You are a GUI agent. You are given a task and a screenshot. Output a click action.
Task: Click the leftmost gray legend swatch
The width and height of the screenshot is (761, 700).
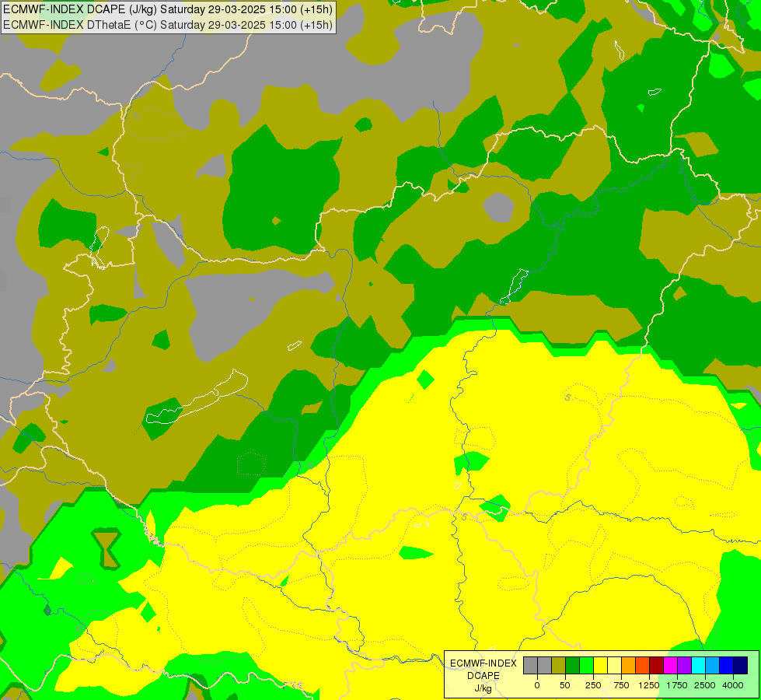[x=530, y=665]
